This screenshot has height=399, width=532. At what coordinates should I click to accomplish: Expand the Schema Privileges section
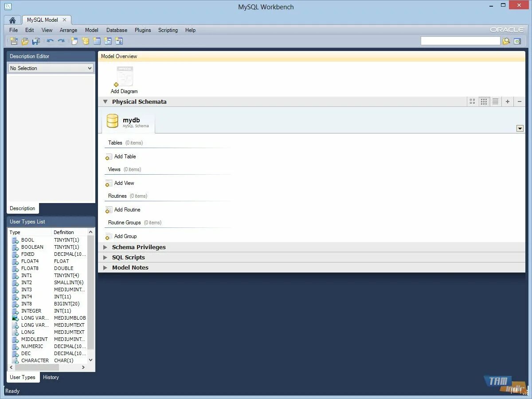[x=106, y=247]
